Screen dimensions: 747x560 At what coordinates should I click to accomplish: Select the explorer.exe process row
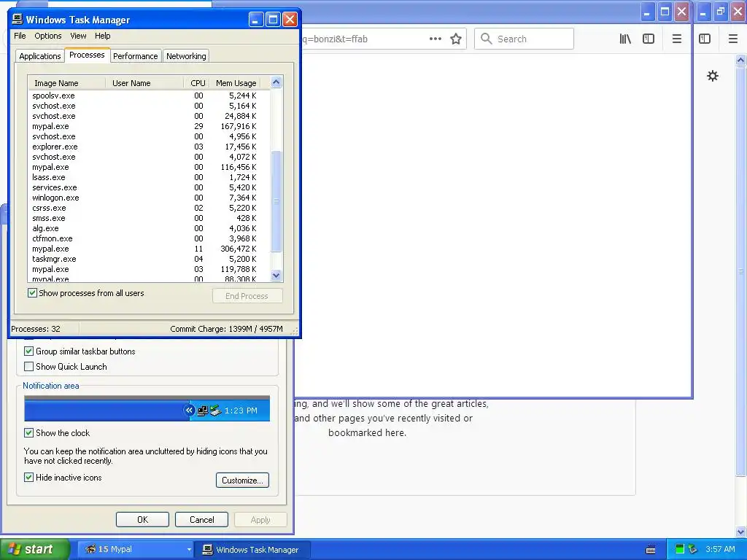pyautogui.click(x=149, y=147)
